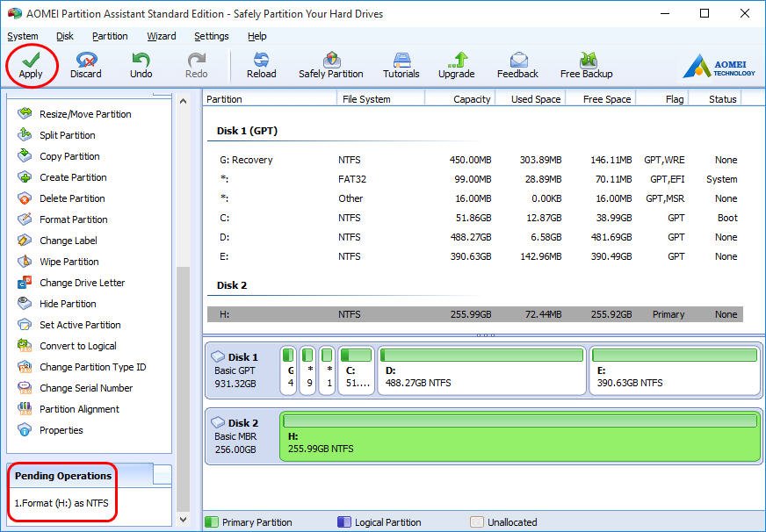Select E: block in disk map
This screenshot has width=766, height=532.
[x=675, y=370]
